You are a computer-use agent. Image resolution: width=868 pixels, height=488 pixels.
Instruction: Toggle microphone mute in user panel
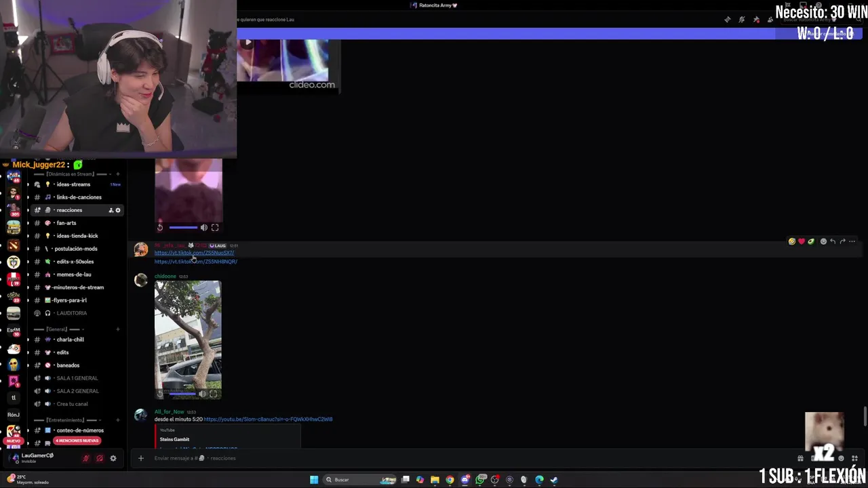[86, 459]
